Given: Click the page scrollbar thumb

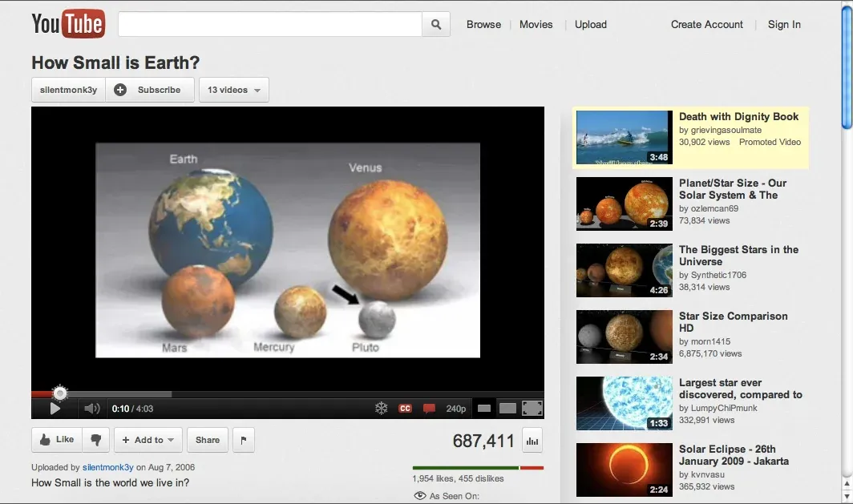Looking at the screenshot, I should [x=846, y=68].
